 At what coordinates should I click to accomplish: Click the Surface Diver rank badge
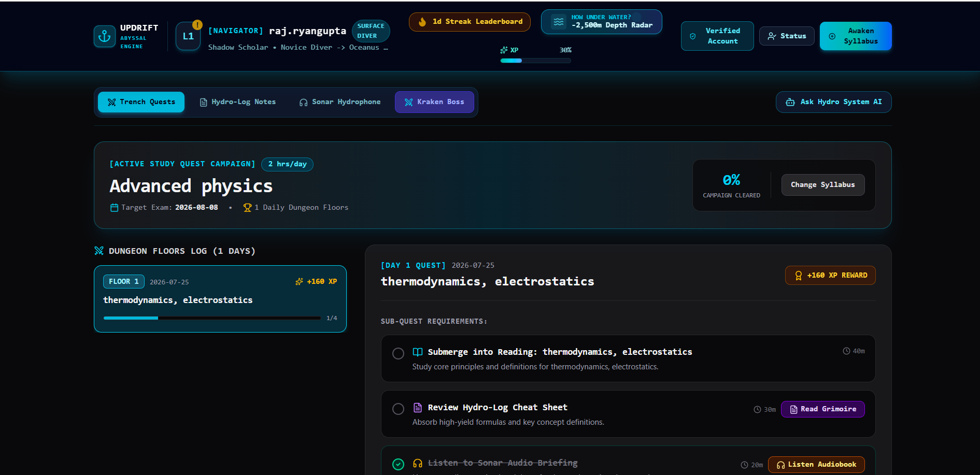pyautogui.click(x=371, y=31)
